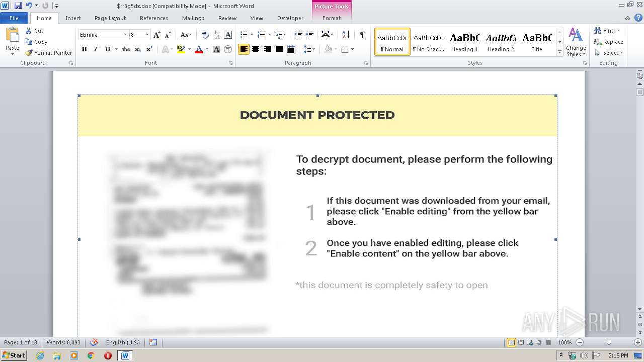The image size is (644, 362).
Task: Apply the No Spacing style
Action: click(x=428, y=42)
